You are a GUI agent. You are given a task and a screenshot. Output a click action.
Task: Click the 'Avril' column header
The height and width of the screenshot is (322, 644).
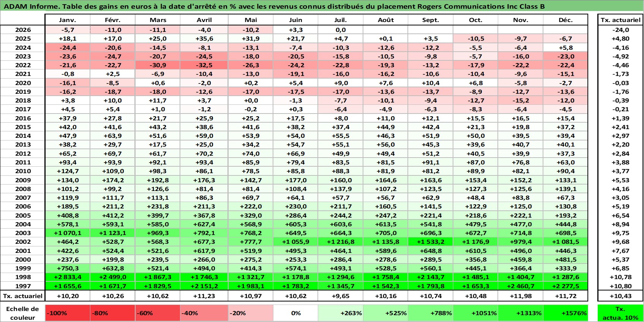coord(204,20)
